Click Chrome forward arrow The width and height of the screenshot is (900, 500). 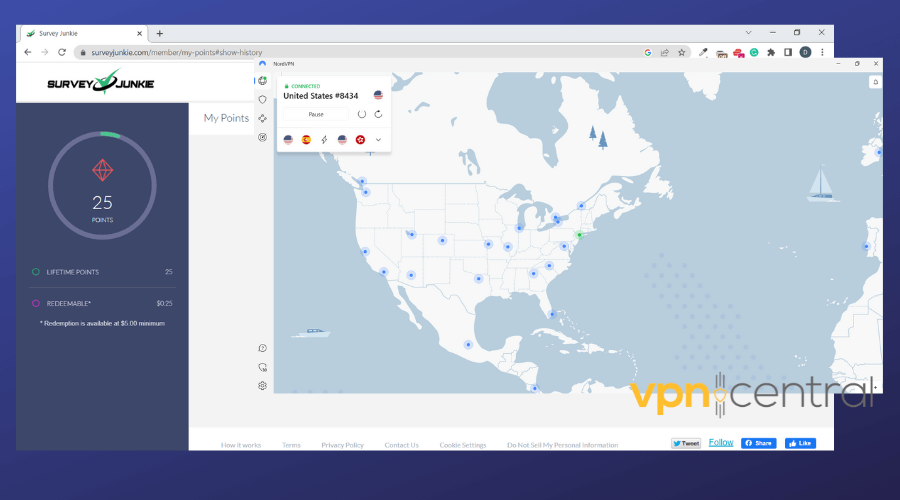[45, 52]
